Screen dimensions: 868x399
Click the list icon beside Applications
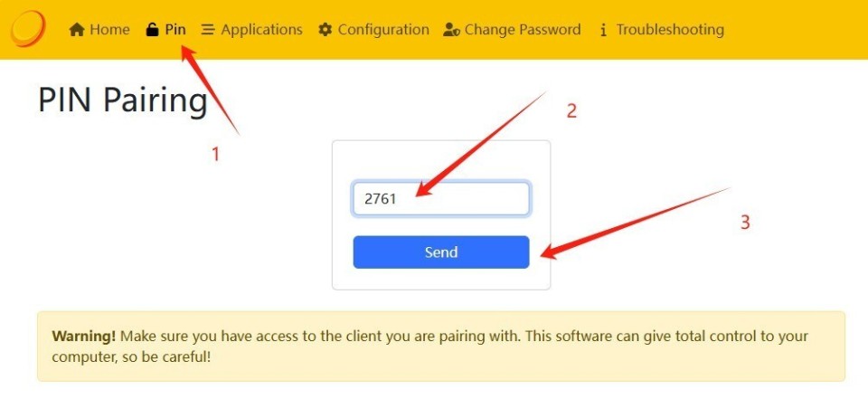tap(208, 30)
